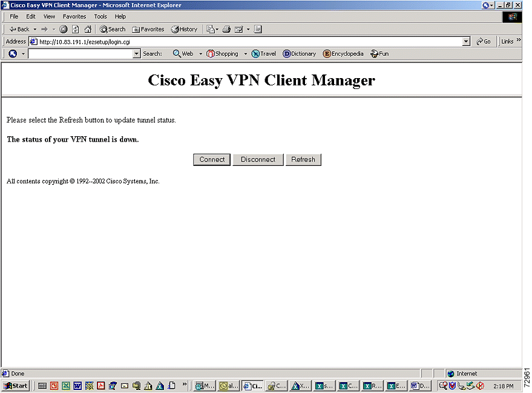Open the Search pane in toolbar
532x393 pixels.
coord(113,29)
